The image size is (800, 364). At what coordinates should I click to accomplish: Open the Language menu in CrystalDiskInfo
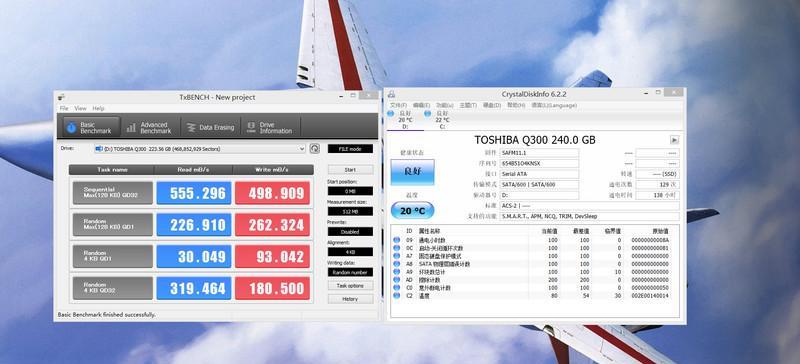(554, 105)
